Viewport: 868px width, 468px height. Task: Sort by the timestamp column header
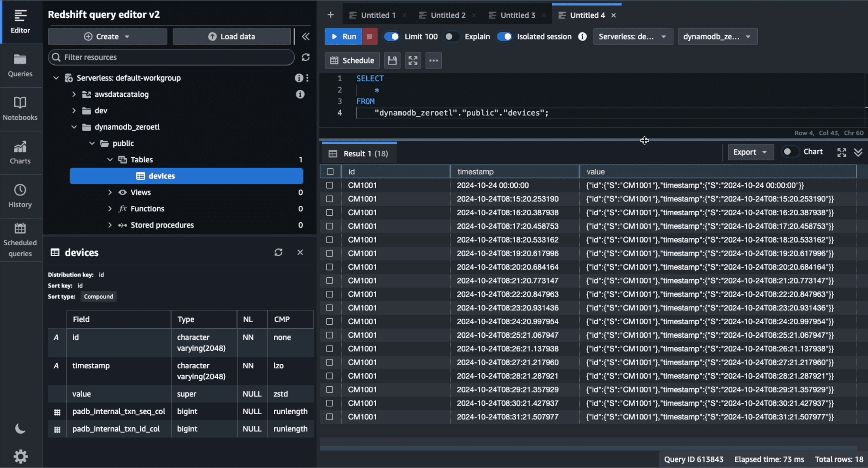[514, 171]
